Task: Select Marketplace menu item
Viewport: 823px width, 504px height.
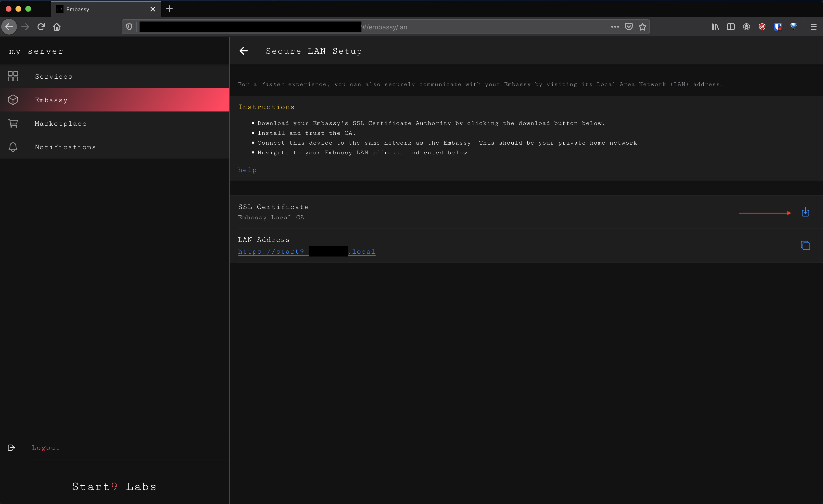Action: click(61, 123)
